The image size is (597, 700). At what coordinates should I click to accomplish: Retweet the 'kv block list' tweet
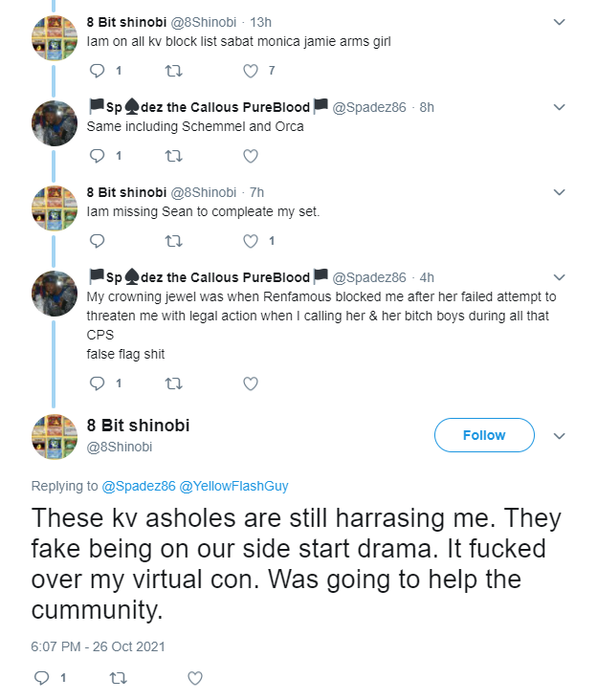(174, 71)
